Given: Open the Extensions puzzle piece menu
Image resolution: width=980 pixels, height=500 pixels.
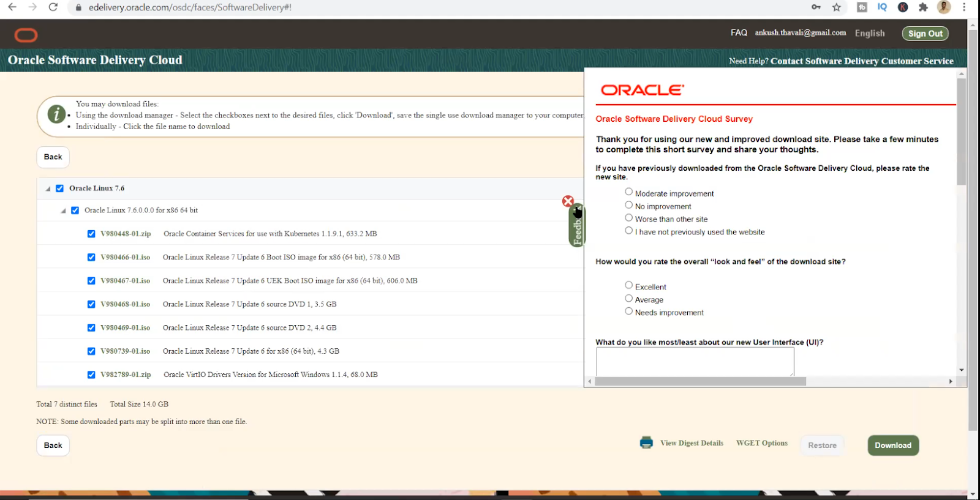Looking at the screenshot, I should (923, 7).
